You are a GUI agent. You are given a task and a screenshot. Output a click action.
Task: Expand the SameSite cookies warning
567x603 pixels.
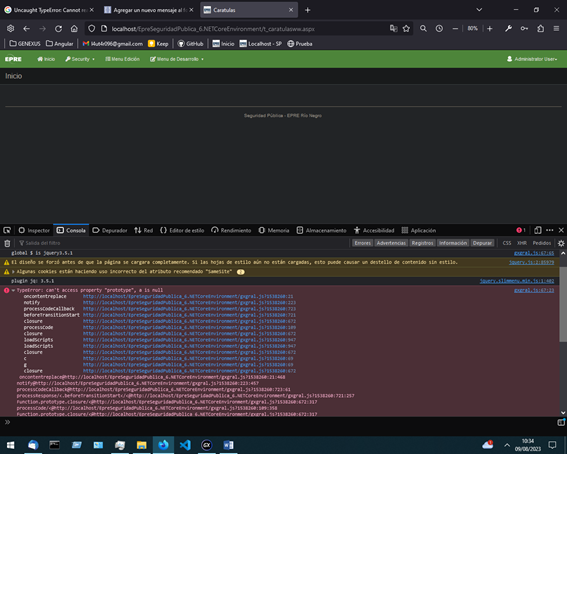(x=13, y=272)
